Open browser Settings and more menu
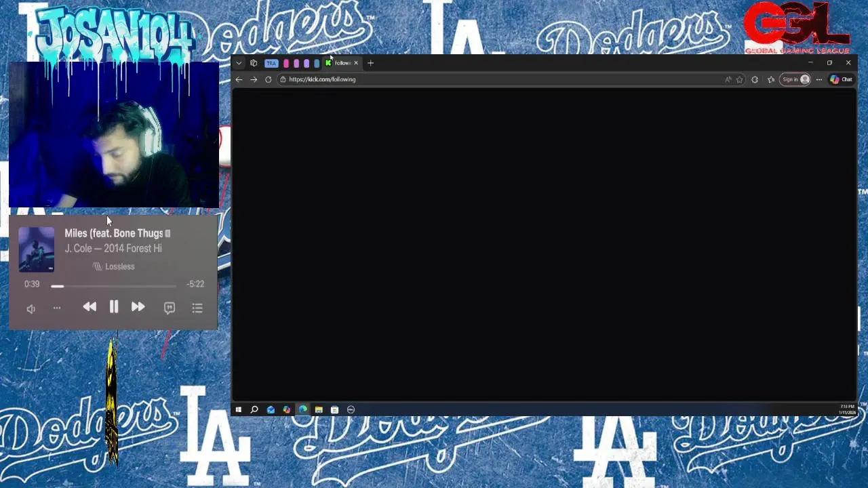Screen dimensions: 868x488 point(819,79)
